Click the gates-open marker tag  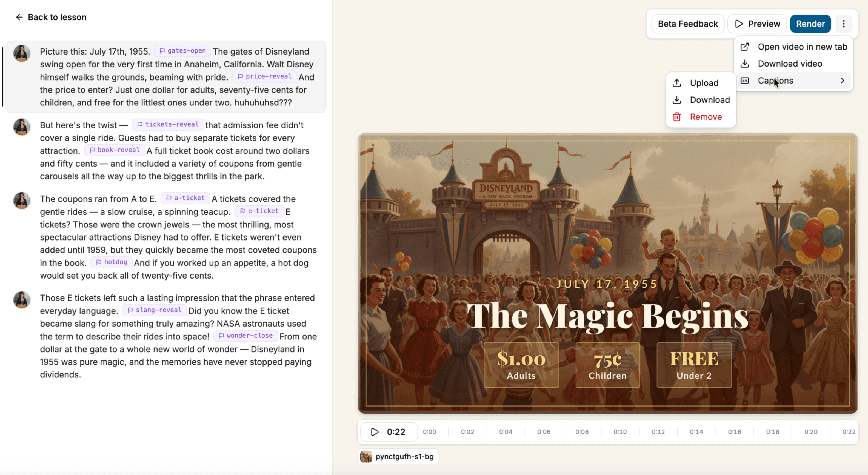[x=182, y=51]
